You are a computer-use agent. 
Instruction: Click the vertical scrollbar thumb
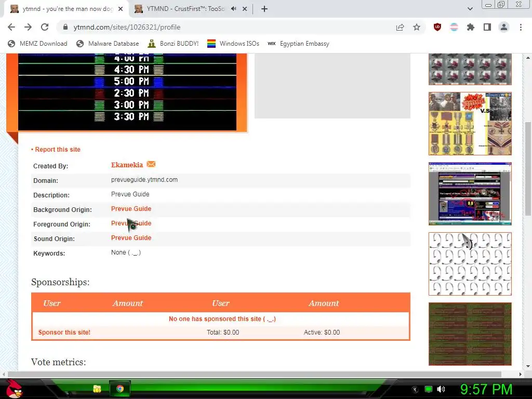(528, 168)
